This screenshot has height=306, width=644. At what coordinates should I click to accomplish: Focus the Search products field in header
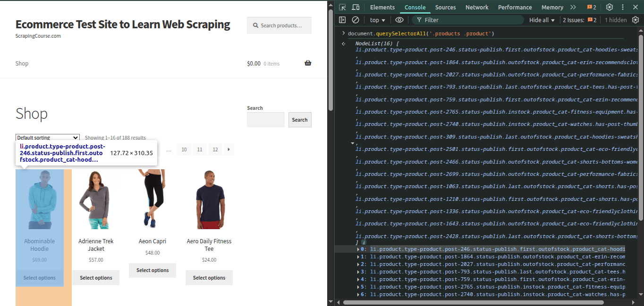279,25
